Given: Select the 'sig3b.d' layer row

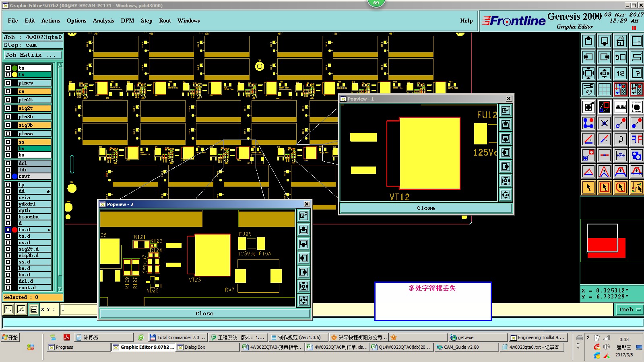Looking at the screenshot, I should (35, 255).
